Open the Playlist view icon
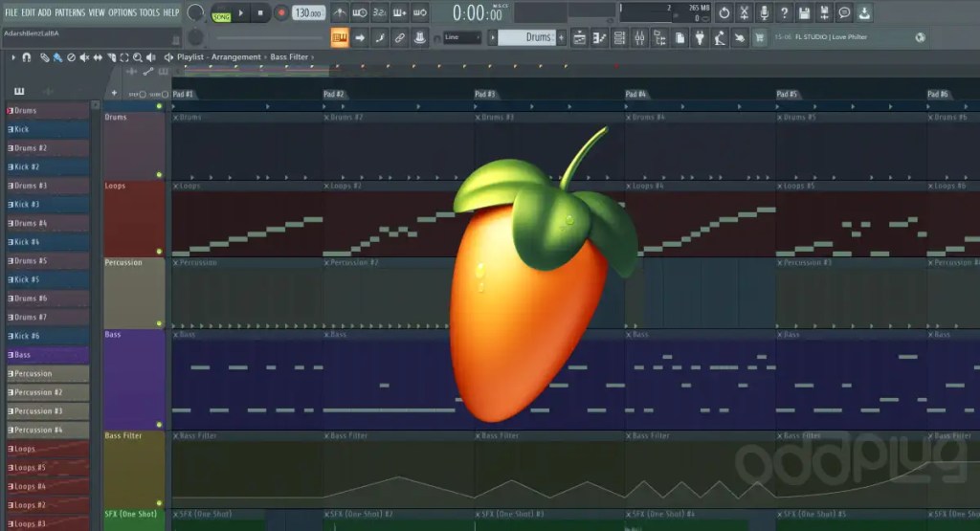The height and width of the screenshot is (531, 980). (579, 38)
